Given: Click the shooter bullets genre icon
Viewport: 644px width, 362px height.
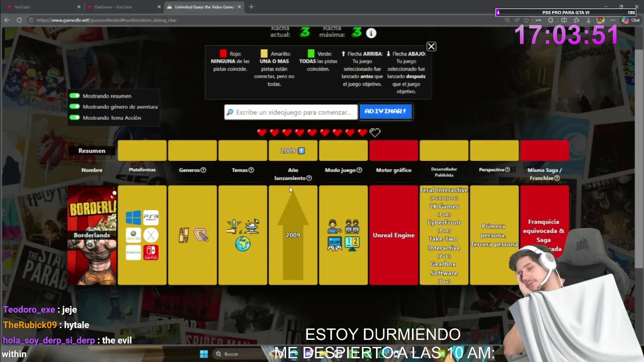Looking at the screenshot, I should pos(184,235).
